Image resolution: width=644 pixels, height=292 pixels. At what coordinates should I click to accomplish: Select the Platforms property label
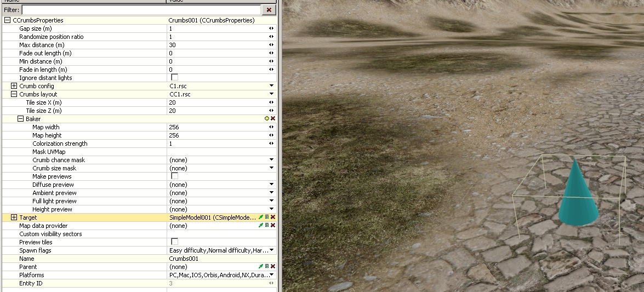(32, 275)
